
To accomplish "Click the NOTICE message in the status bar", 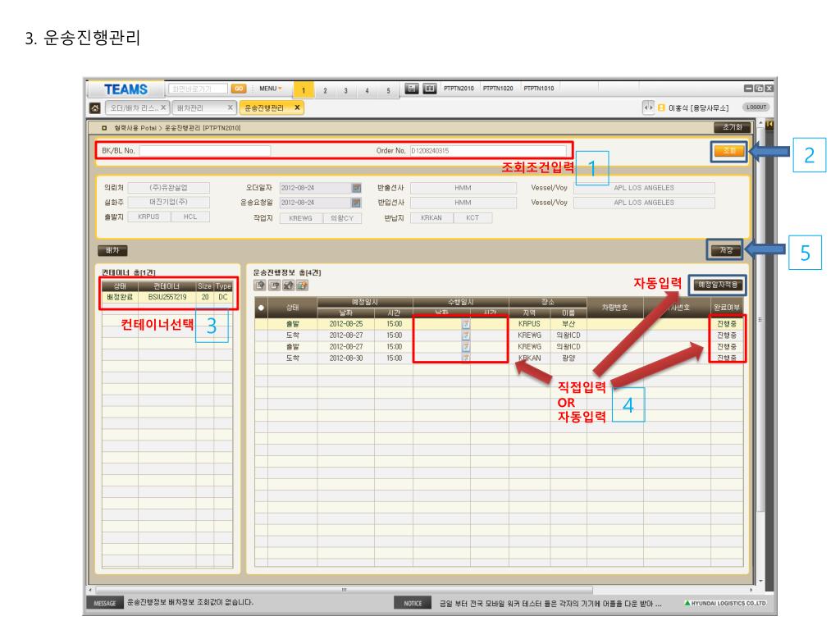I will tap(550, 604).
